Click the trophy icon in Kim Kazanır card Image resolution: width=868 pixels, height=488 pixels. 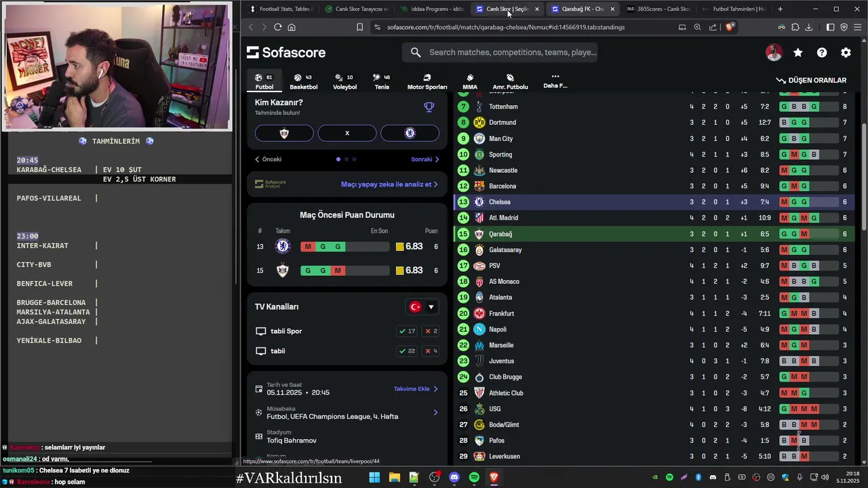pyautogui.click(x=429, y=107)
